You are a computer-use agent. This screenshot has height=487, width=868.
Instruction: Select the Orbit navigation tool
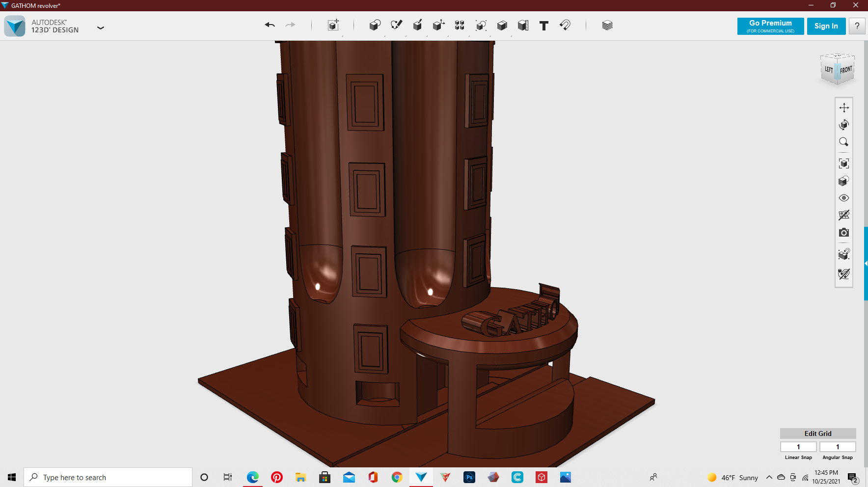coord(844,125)
